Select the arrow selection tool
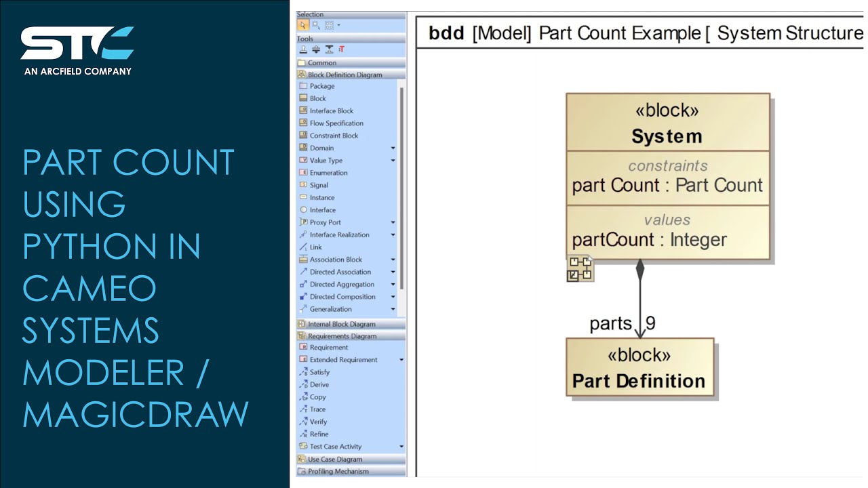 tap(303, 25)
